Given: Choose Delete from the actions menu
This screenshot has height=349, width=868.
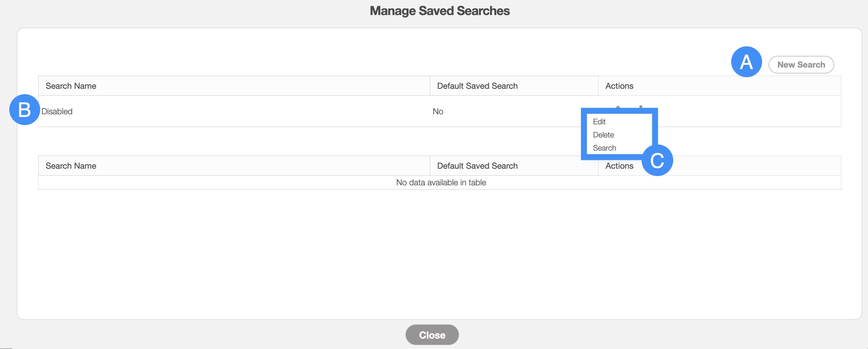Looking at the screenshot, I should pyautogui.click(x=603, y=135).
